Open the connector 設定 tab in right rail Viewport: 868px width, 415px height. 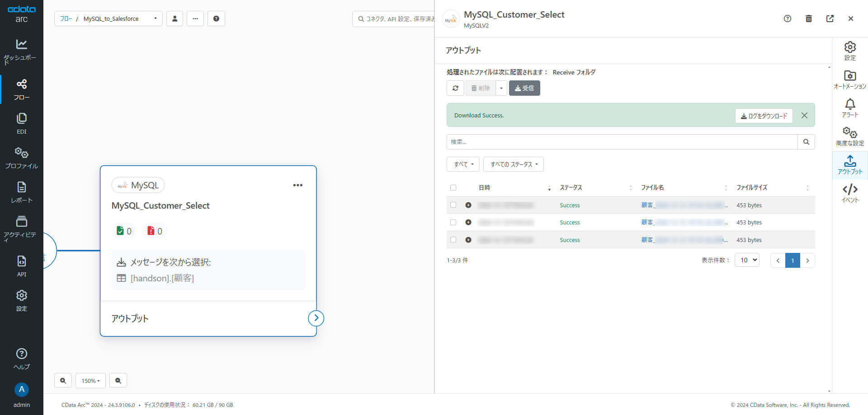(850, 51)
